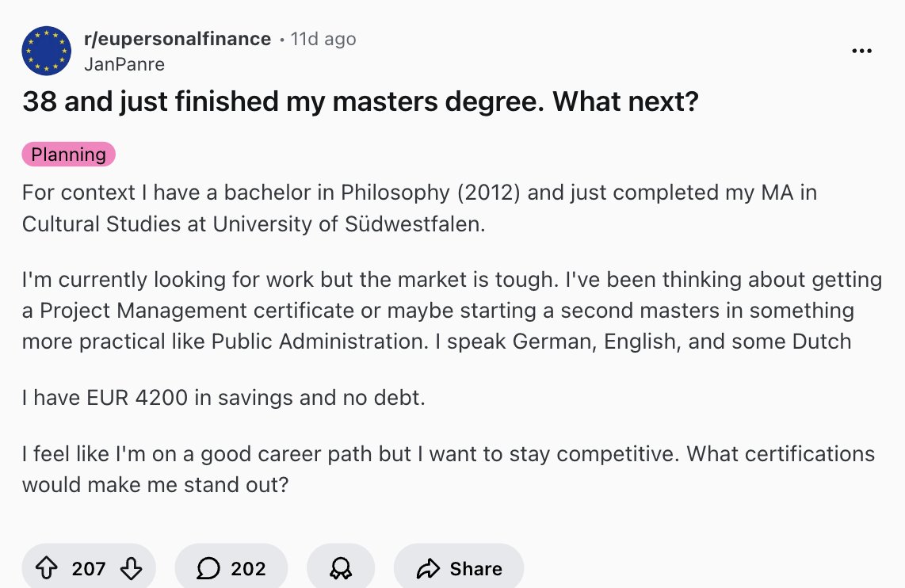The image size is (905, 588).
Task: Give an award using the ribbon icon
Action: pyautogui.click(x=340, y=568)
